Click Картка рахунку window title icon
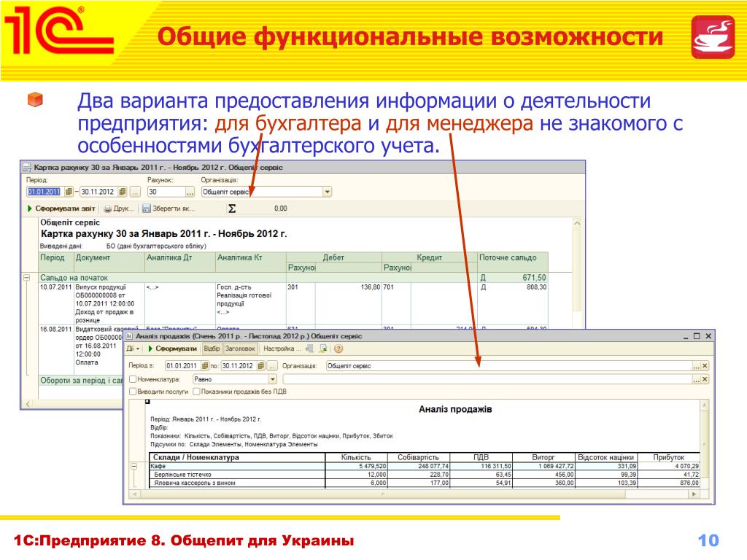The image size is (747, 560). pyautogui.click(x=27, y=167)
